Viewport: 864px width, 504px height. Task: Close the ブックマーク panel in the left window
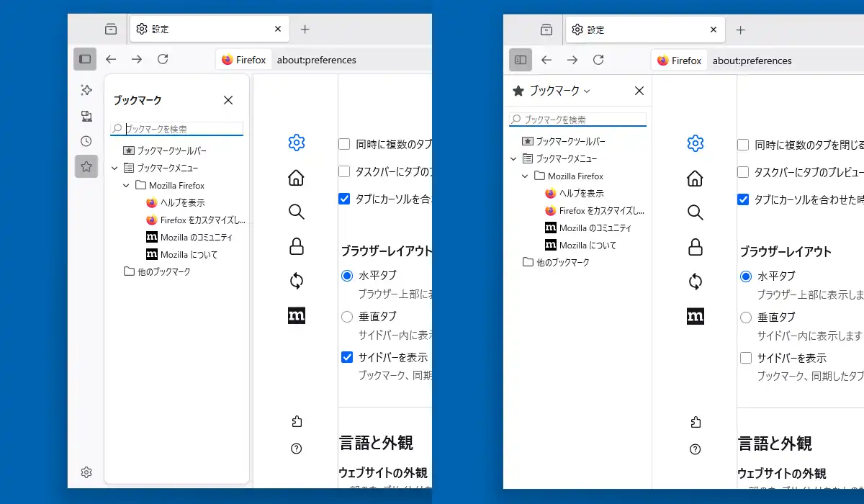228,100
